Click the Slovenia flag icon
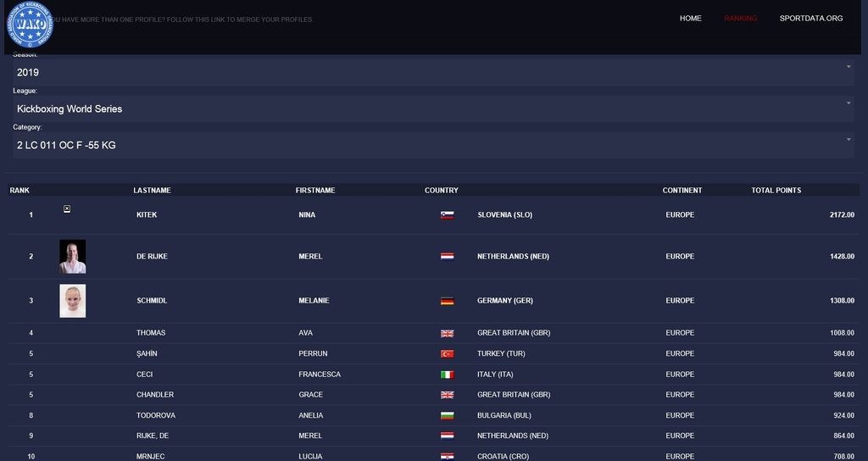Image resolution: width=868 pixels, height=461 pixels. (447, 215)
